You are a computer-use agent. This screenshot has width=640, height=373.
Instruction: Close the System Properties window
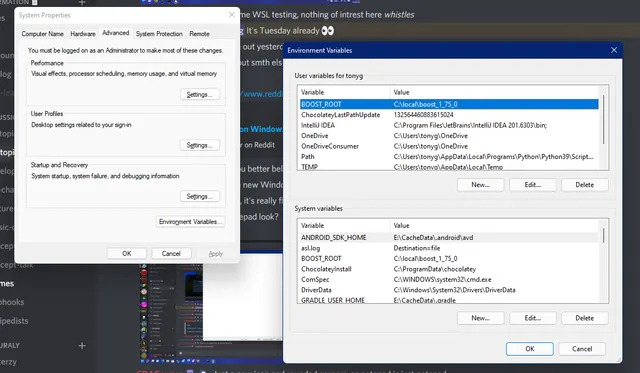(231, 15)
